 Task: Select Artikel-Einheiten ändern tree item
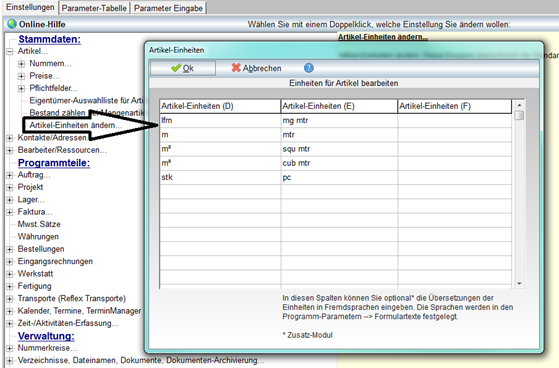[x=75, y=125]
